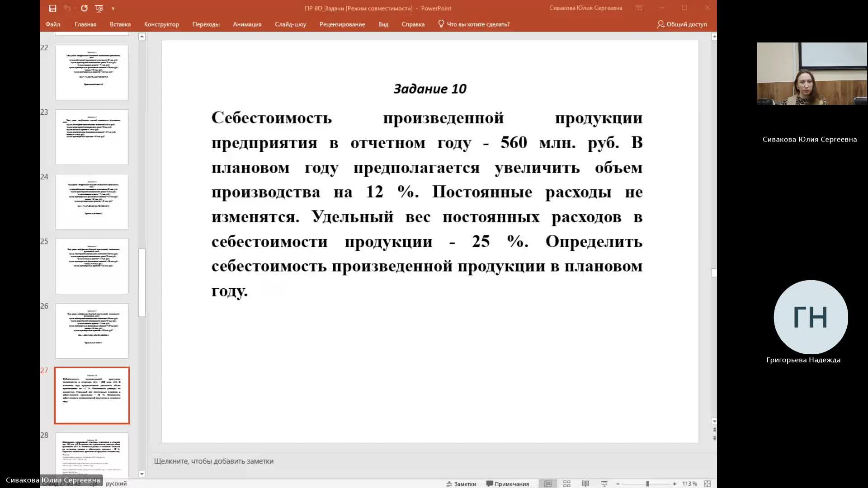Click the main editor scroll down arrow
868x488 pixels.
[x=714, y=421]
